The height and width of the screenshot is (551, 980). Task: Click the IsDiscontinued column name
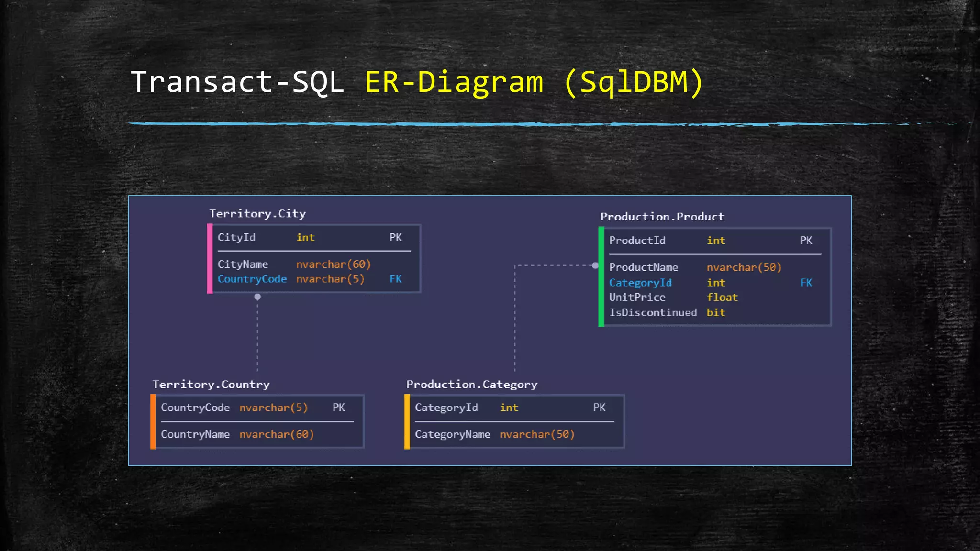653,312
